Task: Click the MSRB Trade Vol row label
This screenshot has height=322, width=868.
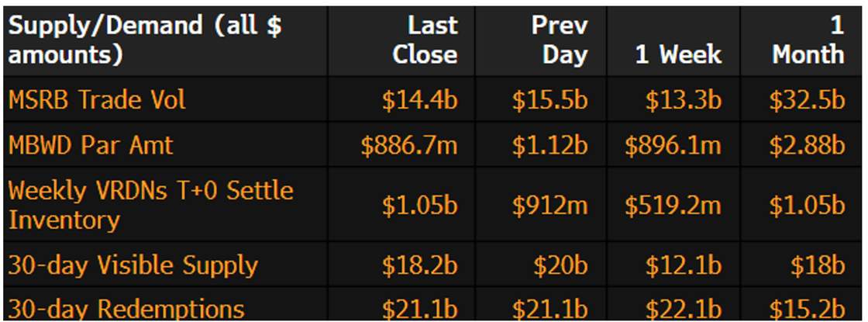Action: [97, 99]
